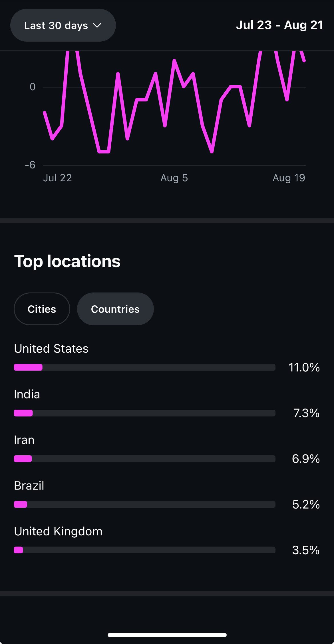Screen dimensions: 334x644
Task: Tap the Aug 5 chart axis label
Action: click(174, 178)
